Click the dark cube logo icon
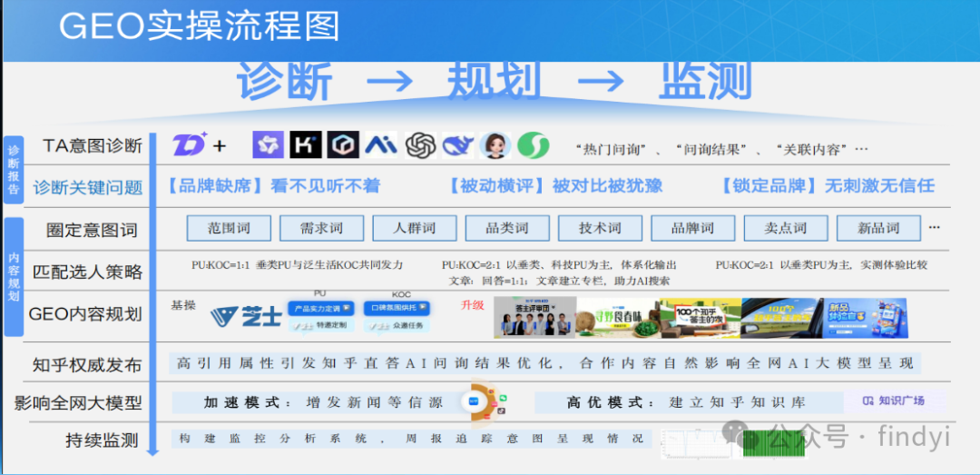Image resolution: width=980 pixels, height=475 pixels. click(x=343, y=144)
